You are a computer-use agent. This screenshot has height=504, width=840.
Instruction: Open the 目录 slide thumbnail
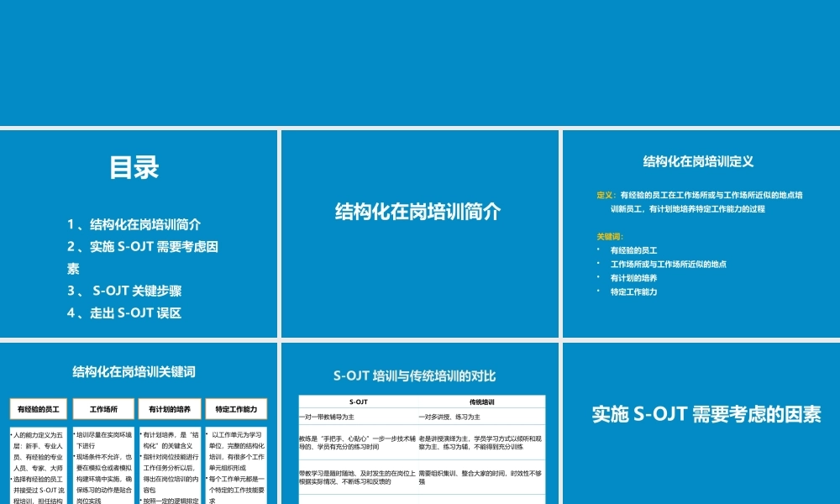click(139, 234)
